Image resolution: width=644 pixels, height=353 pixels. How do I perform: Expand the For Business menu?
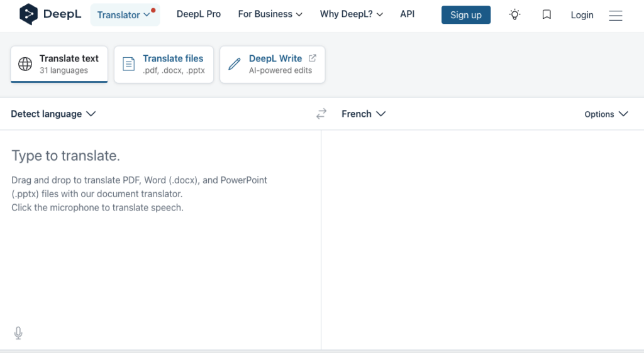coord(270,14)
